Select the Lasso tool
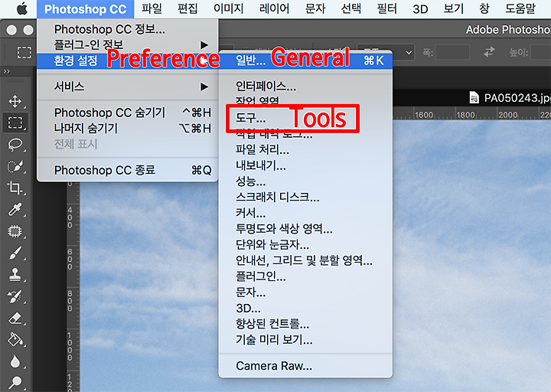551x392 pixels. pyautogui.click(x=15, y=145)
